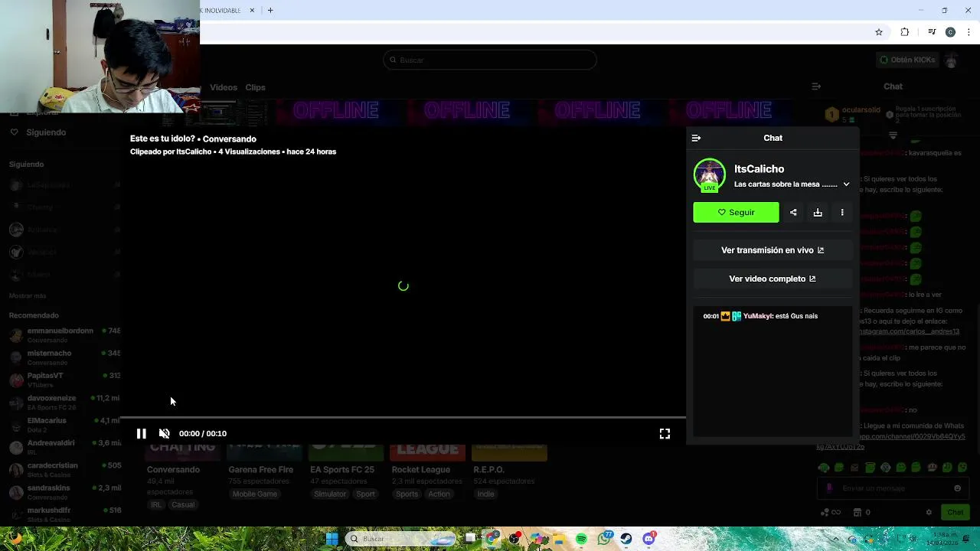Screen dimensions: 980x551
Task: Focus the Kick search box
Action: click(490, 60)
